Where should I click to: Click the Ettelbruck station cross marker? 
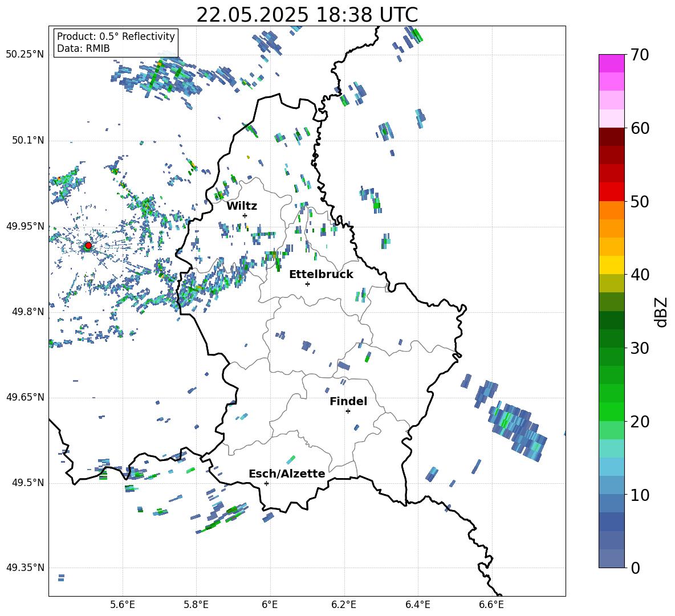[x=307, y=284]
